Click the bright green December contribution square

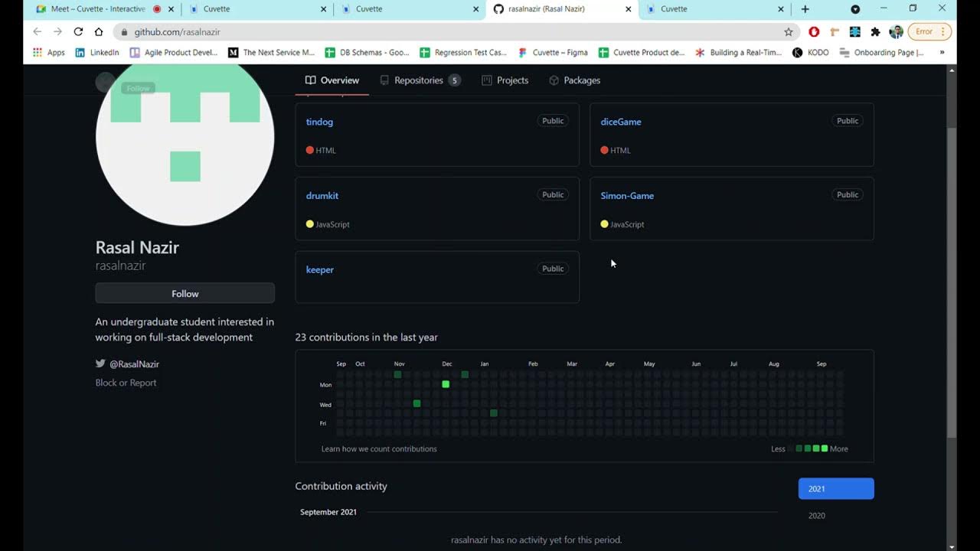(446, 384)
